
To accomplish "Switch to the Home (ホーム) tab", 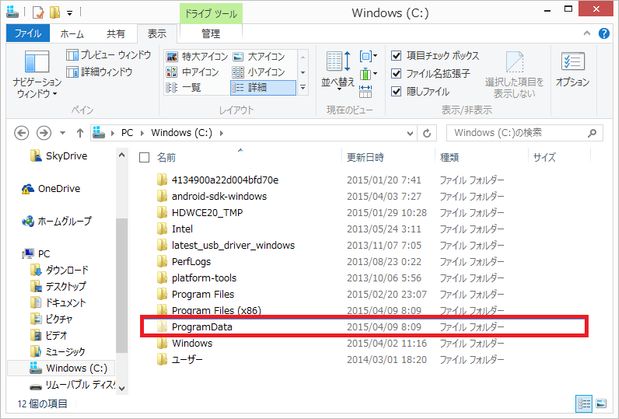I will pyautogui.click(x=72, y=34).
